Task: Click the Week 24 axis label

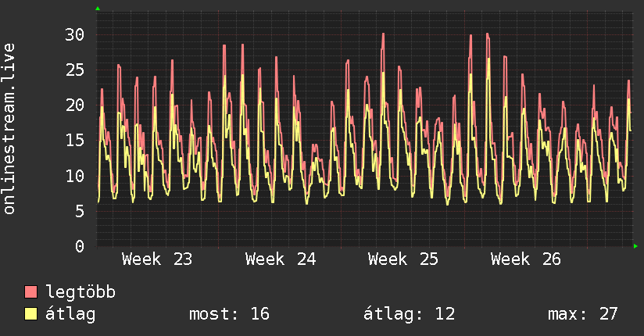Action: [281, 259]
